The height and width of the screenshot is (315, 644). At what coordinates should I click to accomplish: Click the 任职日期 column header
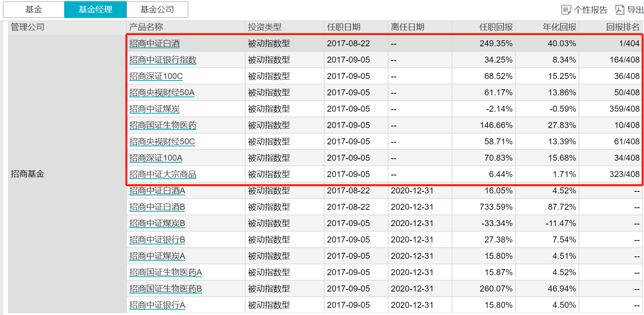tap(344, 27)
